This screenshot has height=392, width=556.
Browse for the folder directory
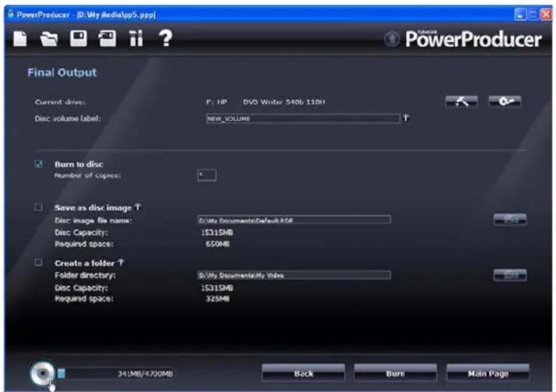510,275
